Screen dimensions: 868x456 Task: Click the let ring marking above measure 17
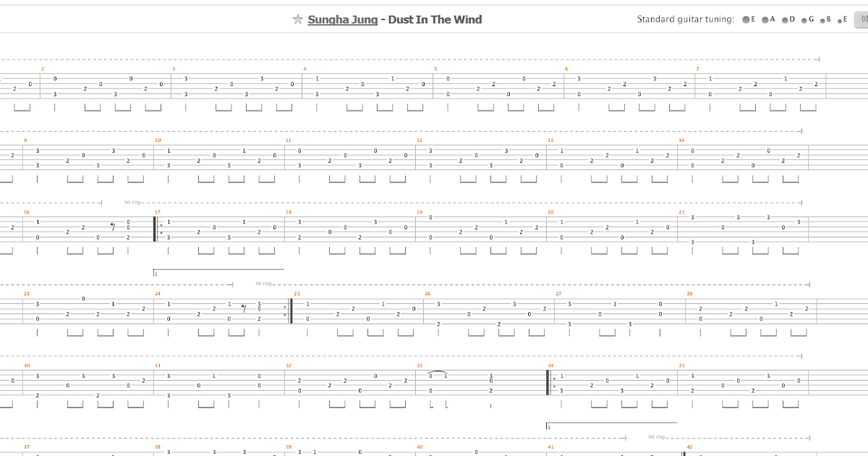pyautogui.click(x=132, y=203)
